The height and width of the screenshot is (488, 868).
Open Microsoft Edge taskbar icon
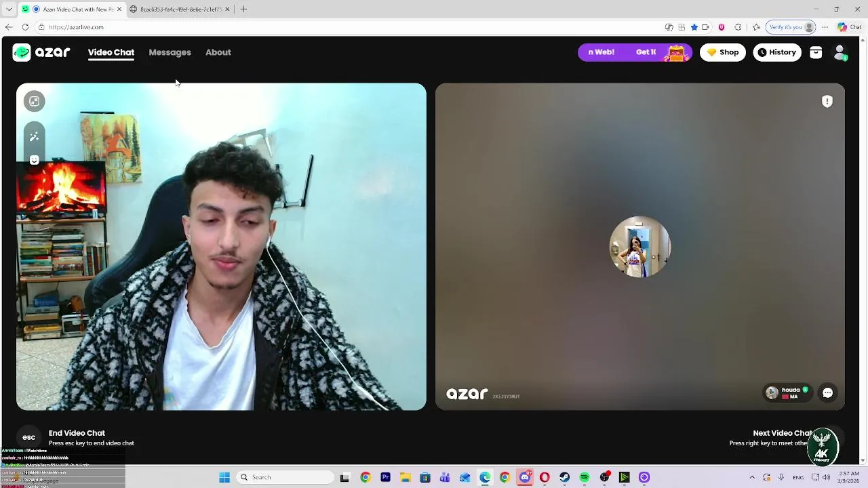click(x=485, y=477)
